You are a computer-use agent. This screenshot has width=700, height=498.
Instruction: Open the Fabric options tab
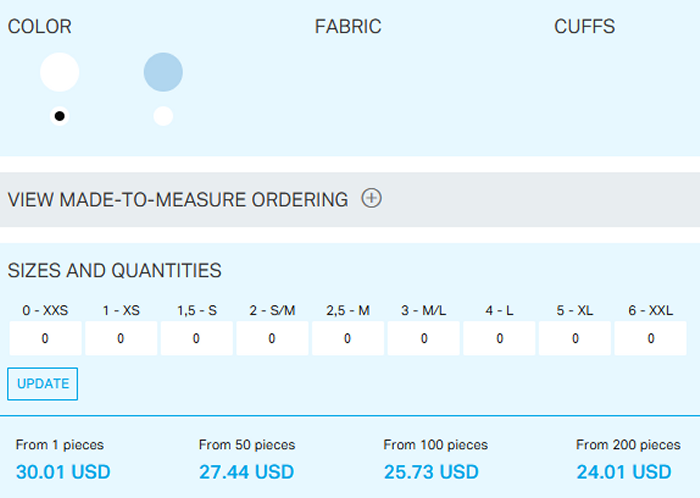348,27
